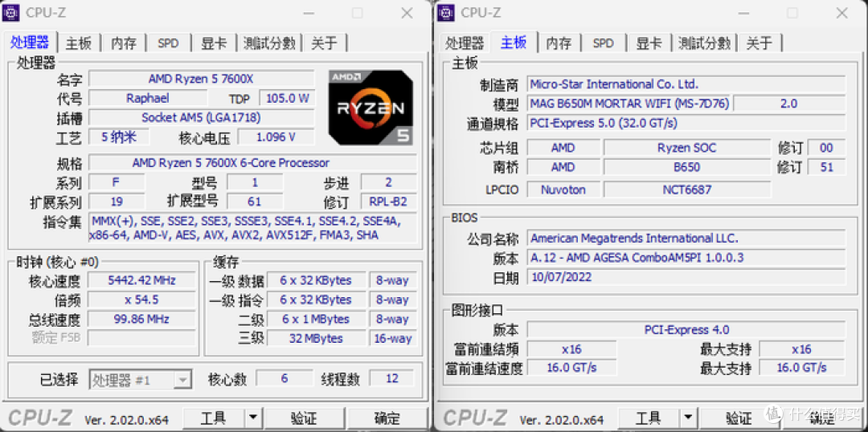The image size is (868, 432).
Task: Minimize the right CPU-Z window
Action: (x=743, y=12)
